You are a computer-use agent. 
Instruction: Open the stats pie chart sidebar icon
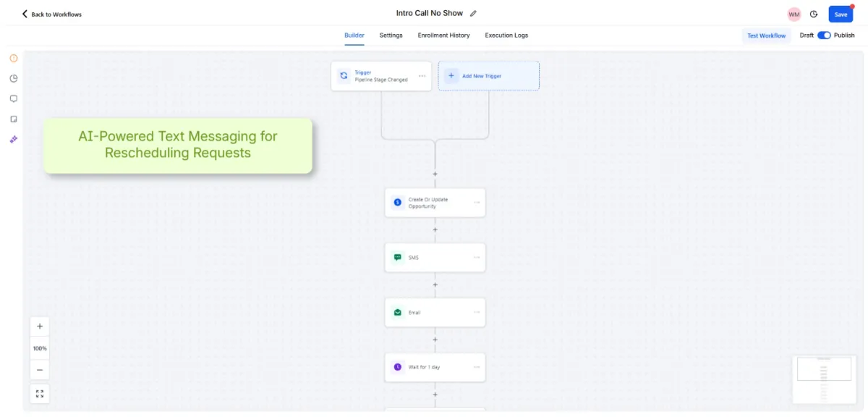pyautogui.click(x=14, y=78)
